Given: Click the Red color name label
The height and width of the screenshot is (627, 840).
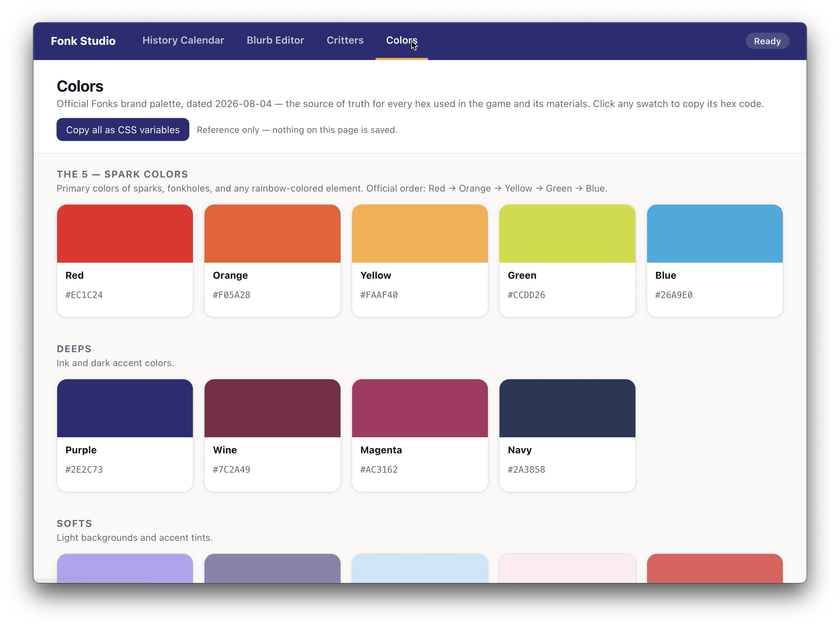Looking at the screenshot, I should pos(75,275).
